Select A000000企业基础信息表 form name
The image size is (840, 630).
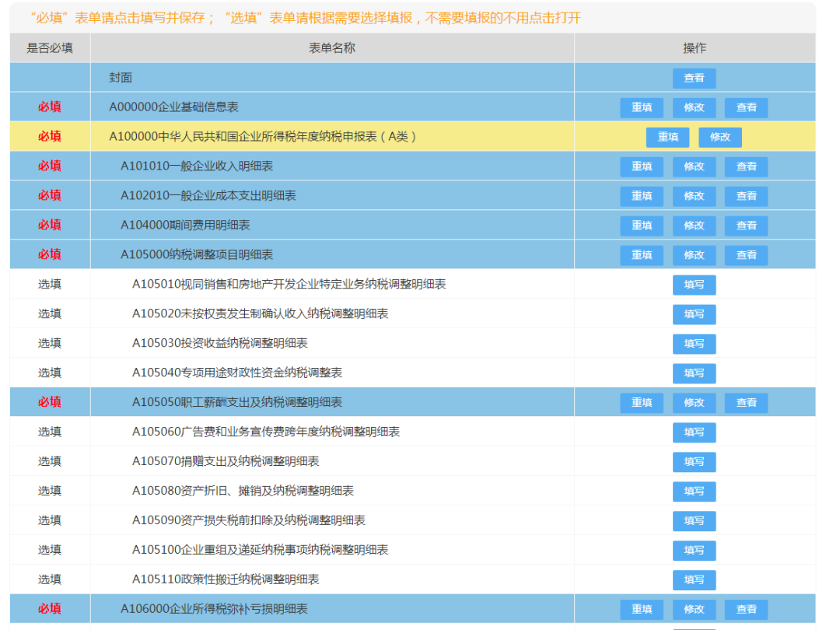point(173,107)
